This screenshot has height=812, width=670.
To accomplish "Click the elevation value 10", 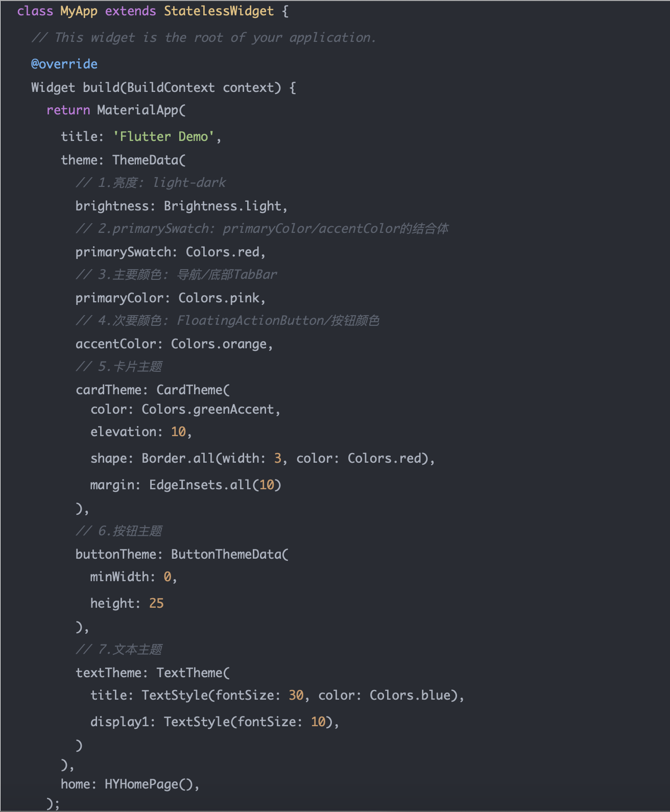I will (x=178, y=432).
